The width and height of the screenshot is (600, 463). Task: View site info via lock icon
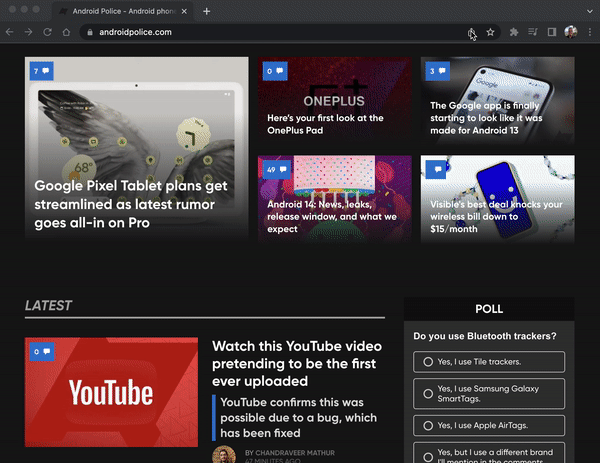pos(90,32)
